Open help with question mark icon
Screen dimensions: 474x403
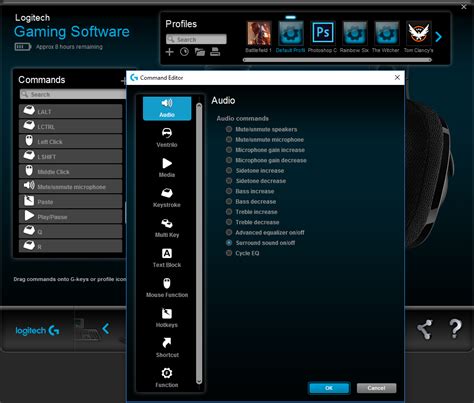tap(455, 329)
